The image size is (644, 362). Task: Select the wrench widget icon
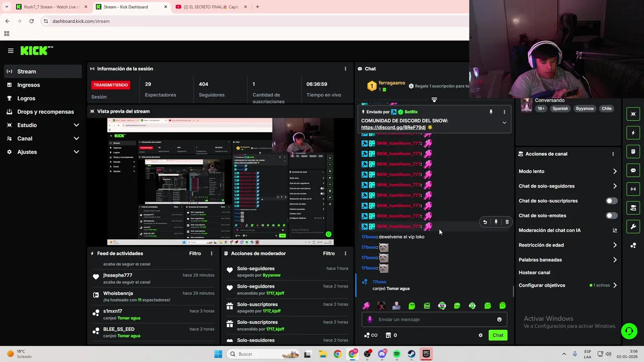(633, 226)
